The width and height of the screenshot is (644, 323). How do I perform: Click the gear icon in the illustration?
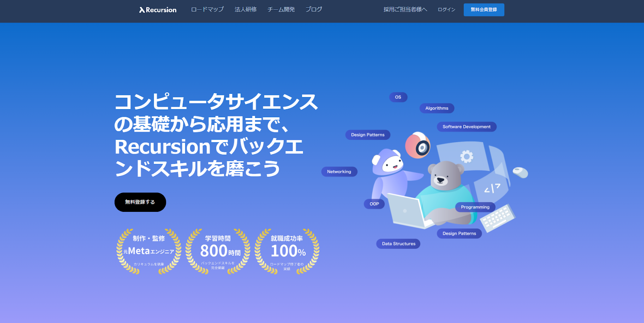pyautogui.click(x=466, y=156)
